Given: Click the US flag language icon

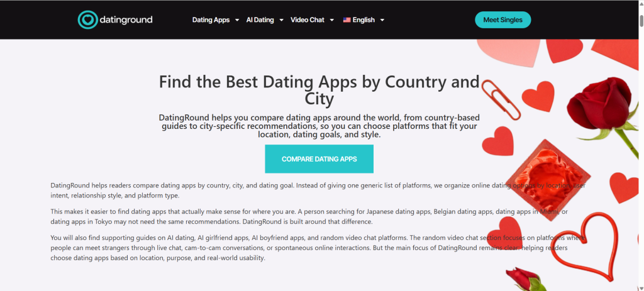Looking at the screenshot, I should [347, 19].
